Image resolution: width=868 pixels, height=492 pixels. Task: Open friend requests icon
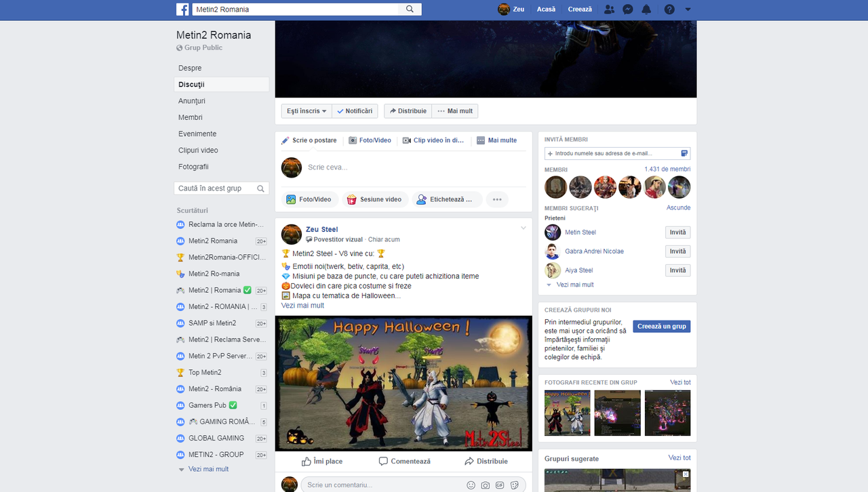click(x=608, y=9)
